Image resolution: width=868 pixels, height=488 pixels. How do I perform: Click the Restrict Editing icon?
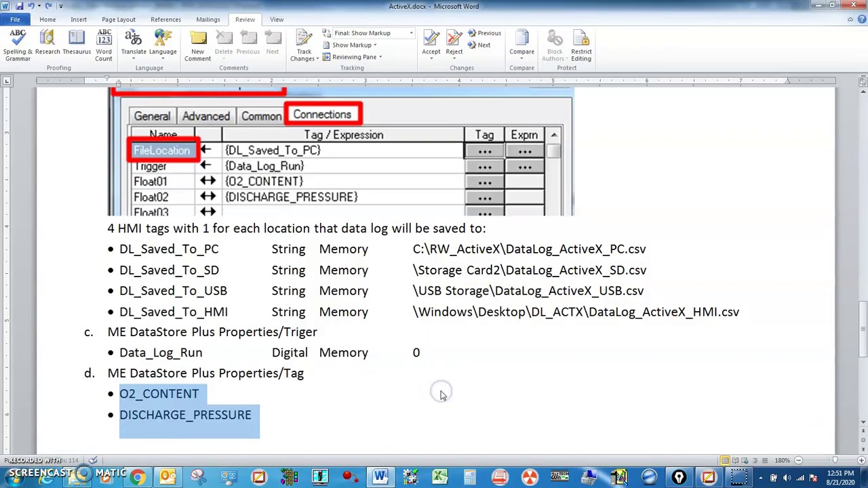point(581,39)
